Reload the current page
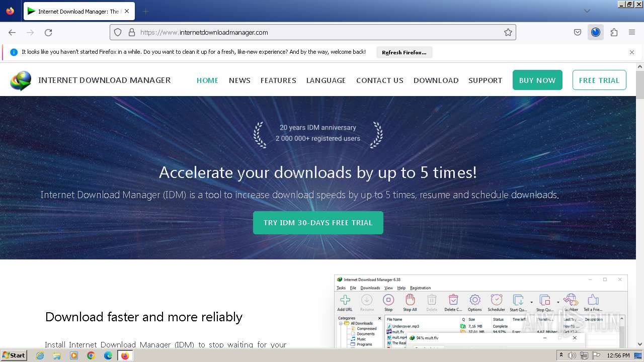Image resolution: width=644 pixels, height=362 pixels. point(48,32)
